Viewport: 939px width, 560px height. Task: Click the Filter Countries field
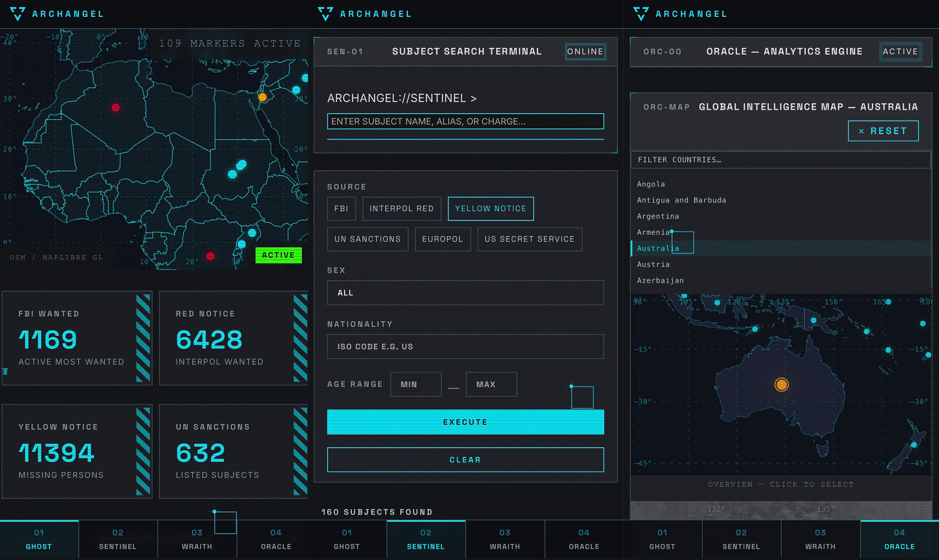tap(781, 160)
